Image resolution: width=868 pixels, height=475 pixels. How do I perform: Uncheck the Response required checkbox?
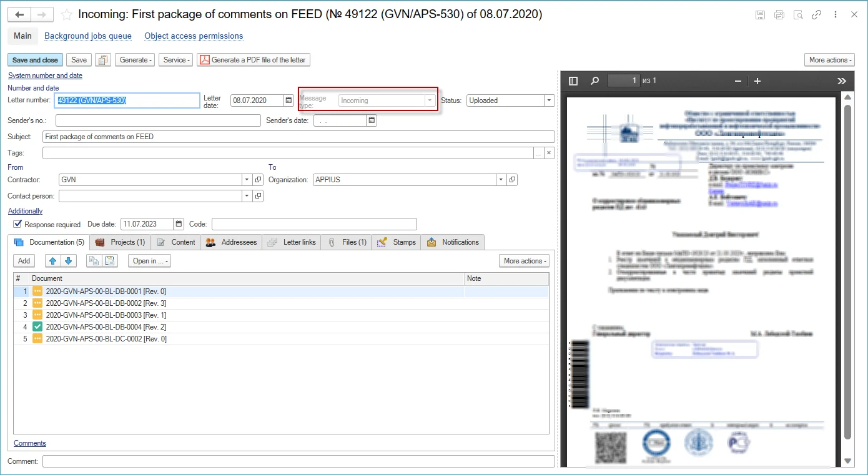coord(17,224)
